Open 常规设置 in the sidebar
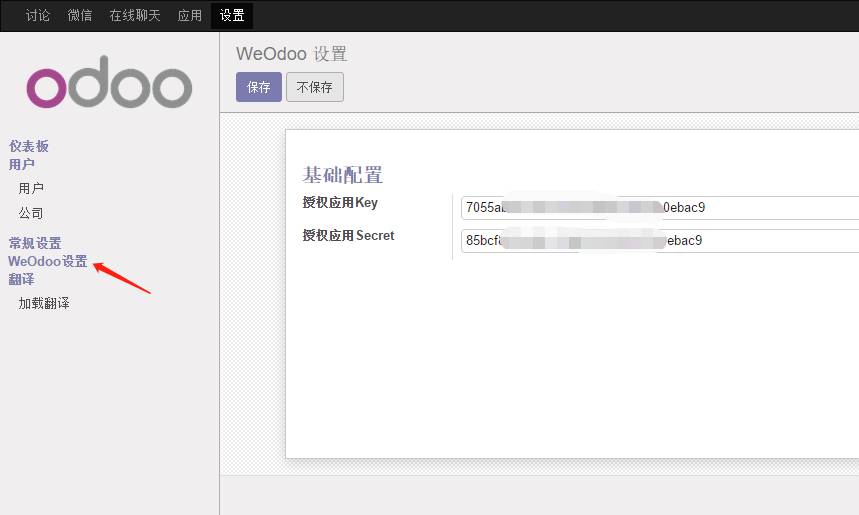Image resolution: width=859 pixels, height=515 pixels. click(x=35, y=243)
